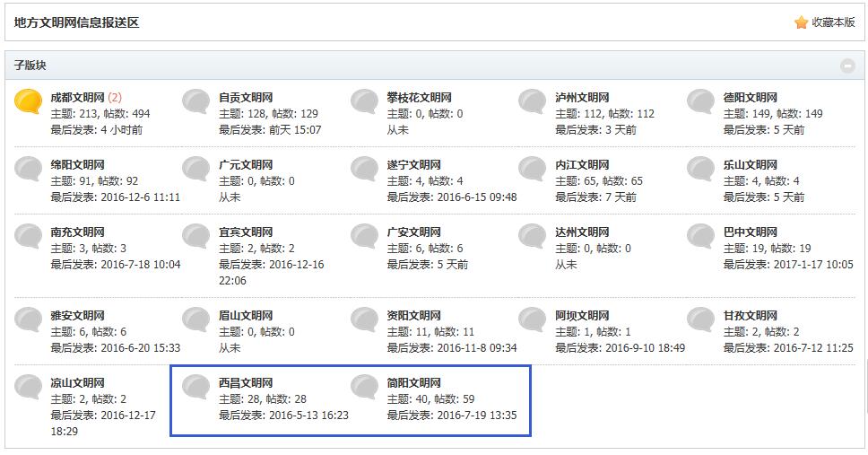The width and height of the screenshot is (868, 455).
Task: Open the 自贡文明网 sub-forum
Action: 246,98
